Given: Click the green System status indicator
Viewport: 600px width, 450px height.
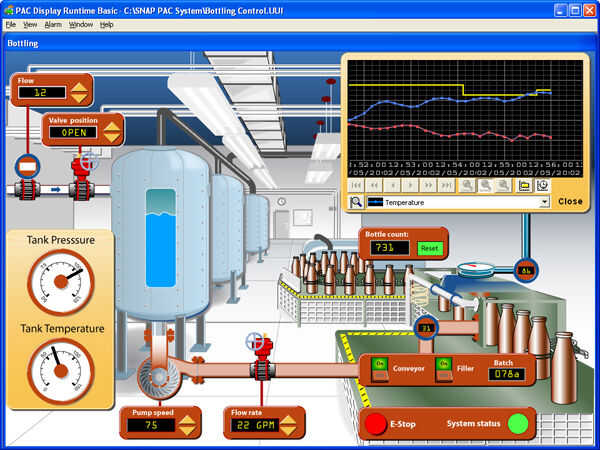Looking at the screenshot, I should click(x=518, y=423).
